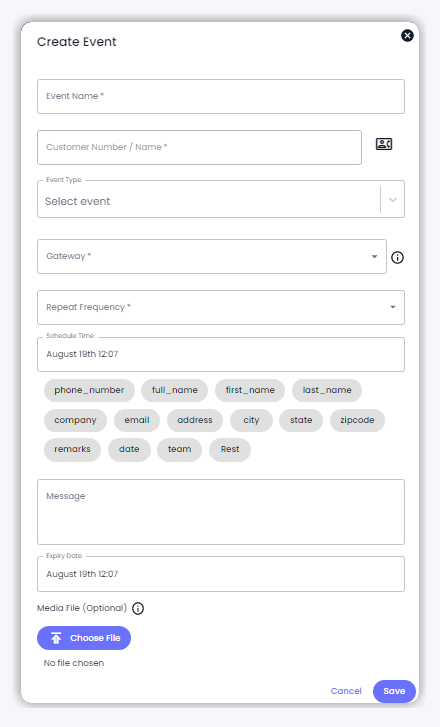Expand the Event Type dropdown chevron
Viewport: 440px width, 727px height.
(393, 200)
